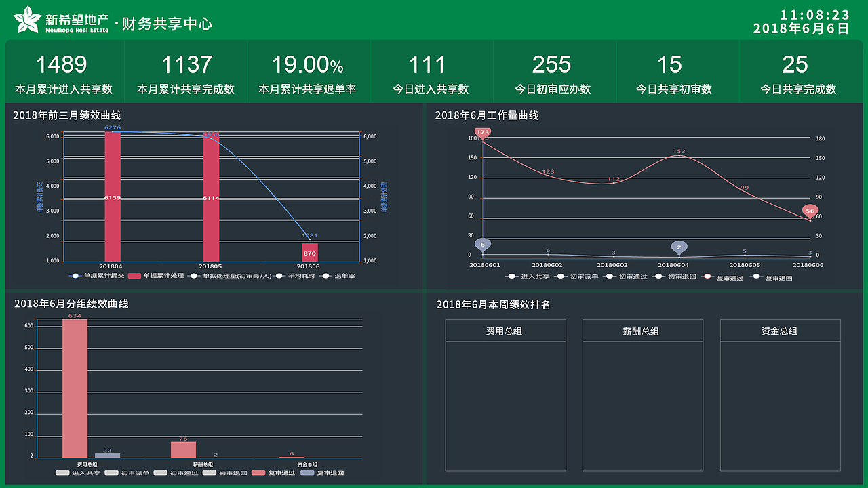Select the 费用总组 ranking panel header
The image size is (868, 488).
(506, 331)
